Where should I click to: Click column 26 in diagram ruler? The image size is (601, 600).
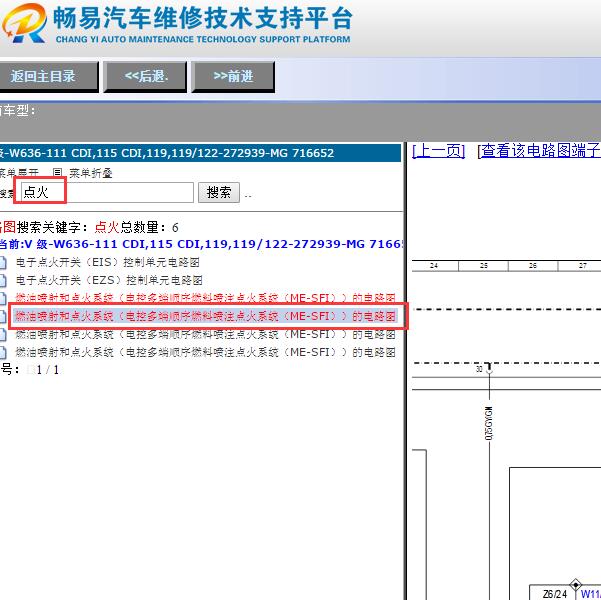[x=533, y=266]
